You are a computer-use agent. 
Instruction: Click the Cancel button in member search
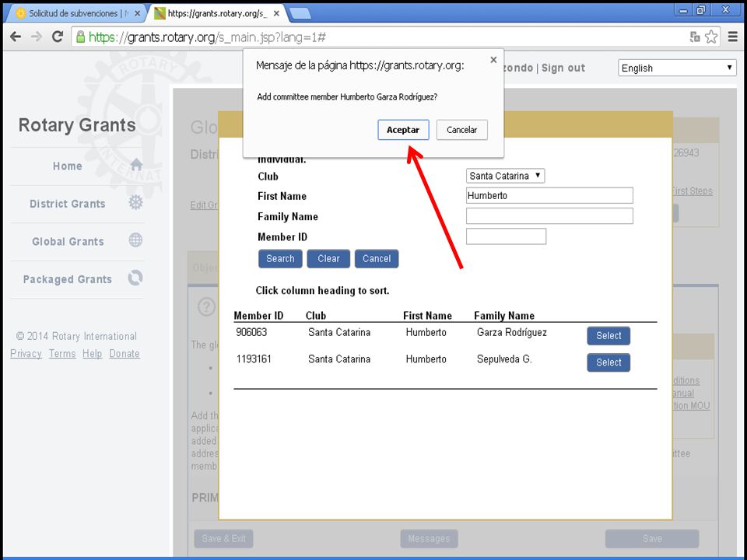click(x=377, y=258)
